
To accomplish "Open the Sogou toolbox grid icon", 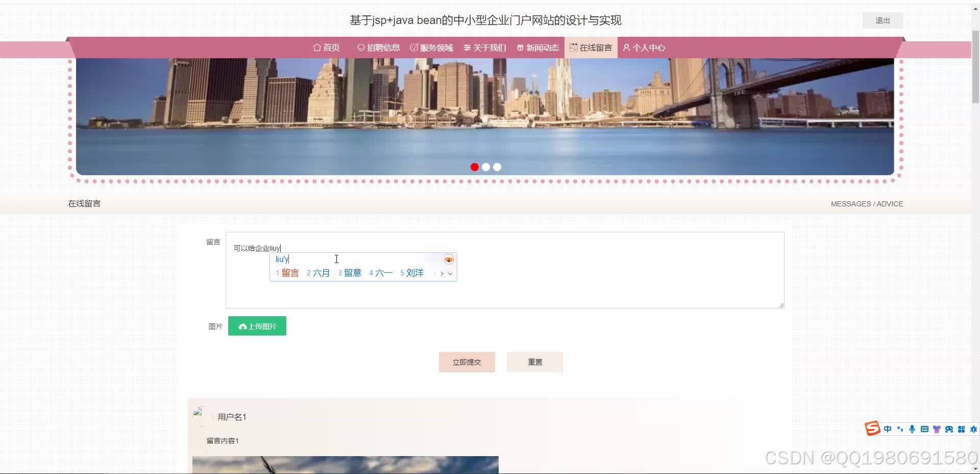I will [x=962, y=429].
